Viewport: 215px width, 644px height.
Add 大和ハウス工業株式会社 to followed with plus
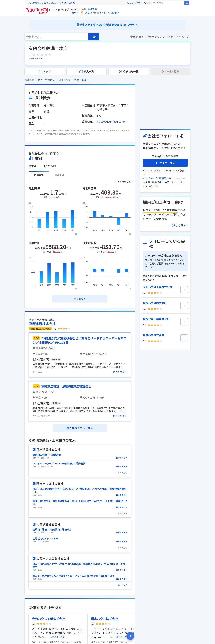[x=184, y=290]
